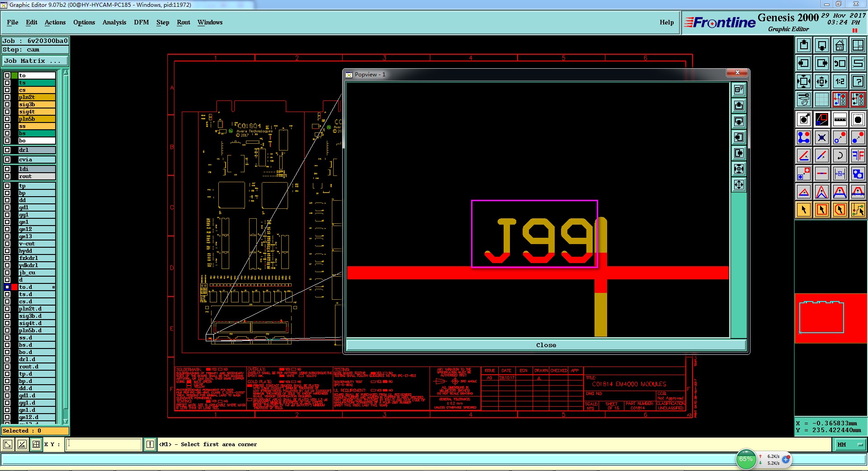
Task: Toggle the checkbox for layer drl
Action: pyautogui.click(x=7, y=150)
